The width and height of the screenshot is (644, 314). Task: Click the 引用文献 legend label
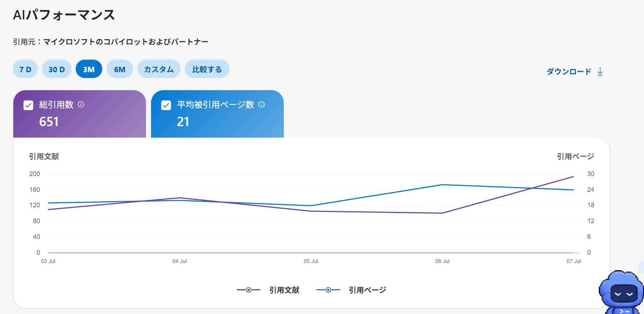tap(284, 290)
